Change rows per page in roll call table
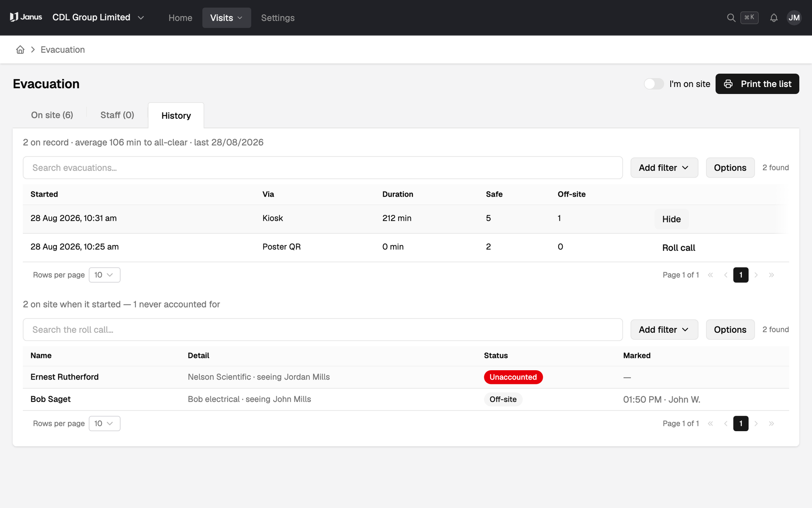This screenshot has height=508, width=812. 104,423
